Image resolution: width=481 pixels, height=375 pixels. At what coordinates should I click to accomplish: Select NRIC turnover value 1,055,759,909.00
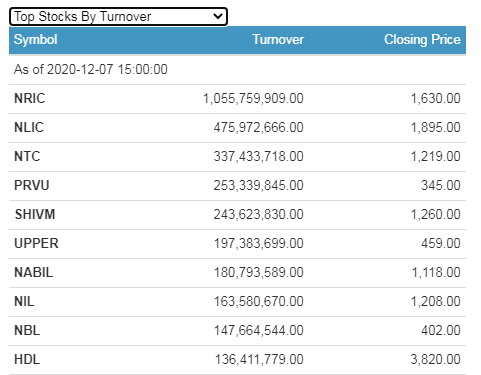click(253, 99)
